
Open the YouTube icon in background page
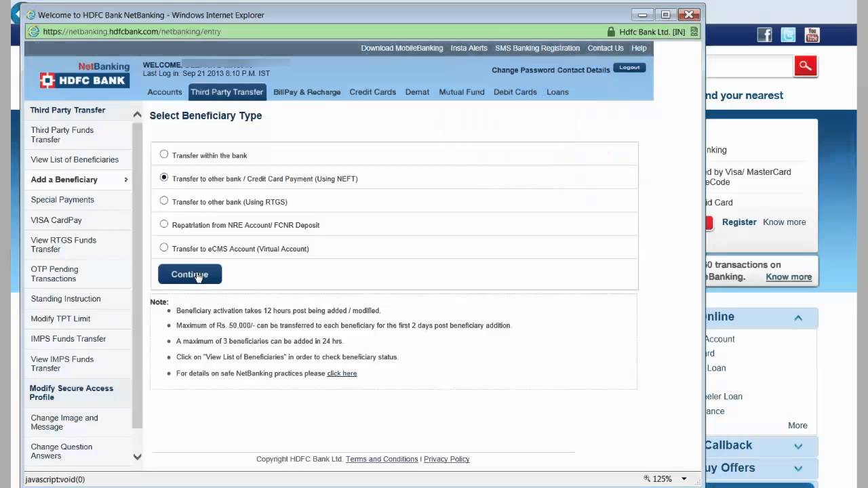pos(812,35)
